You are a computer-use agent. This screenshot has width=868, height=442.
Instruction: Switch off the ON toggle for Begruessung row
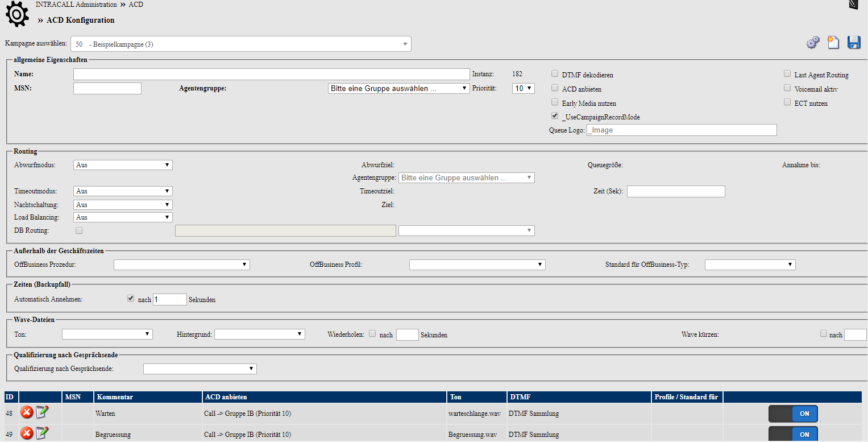793,434
